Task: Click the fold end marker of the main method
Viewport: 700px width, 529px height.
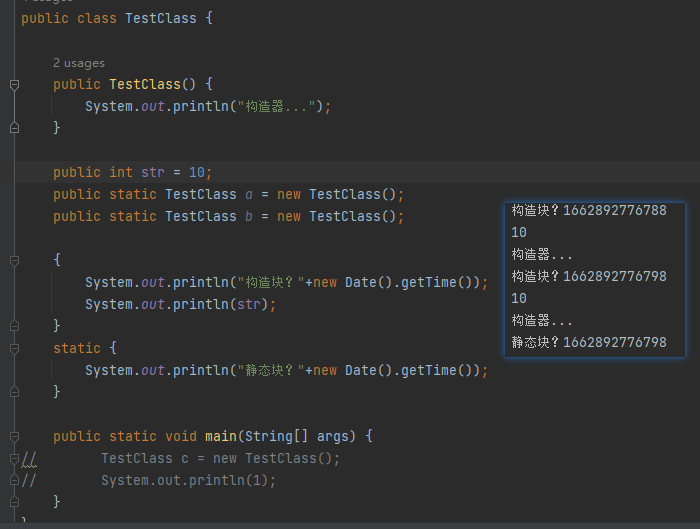Action: point(14,502)
